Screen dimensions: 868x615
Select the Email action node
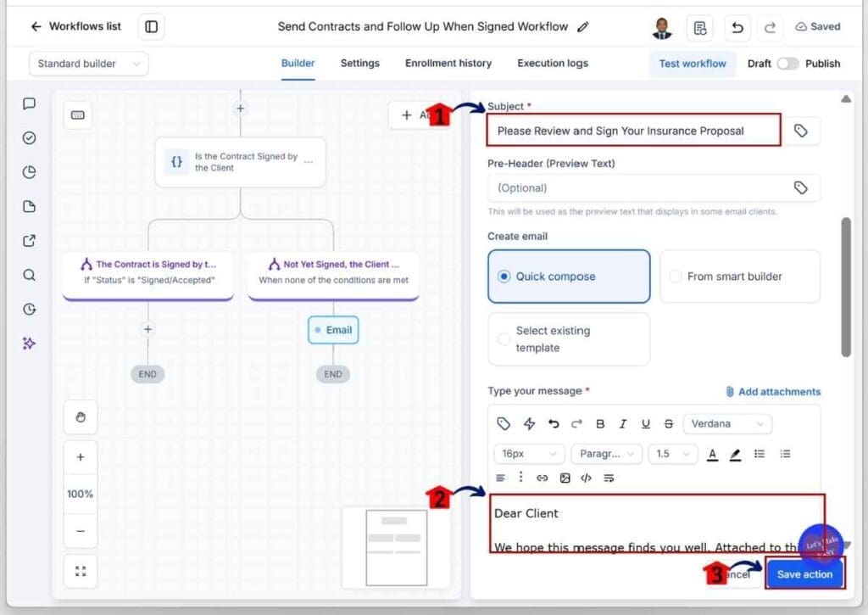(333, 330)
